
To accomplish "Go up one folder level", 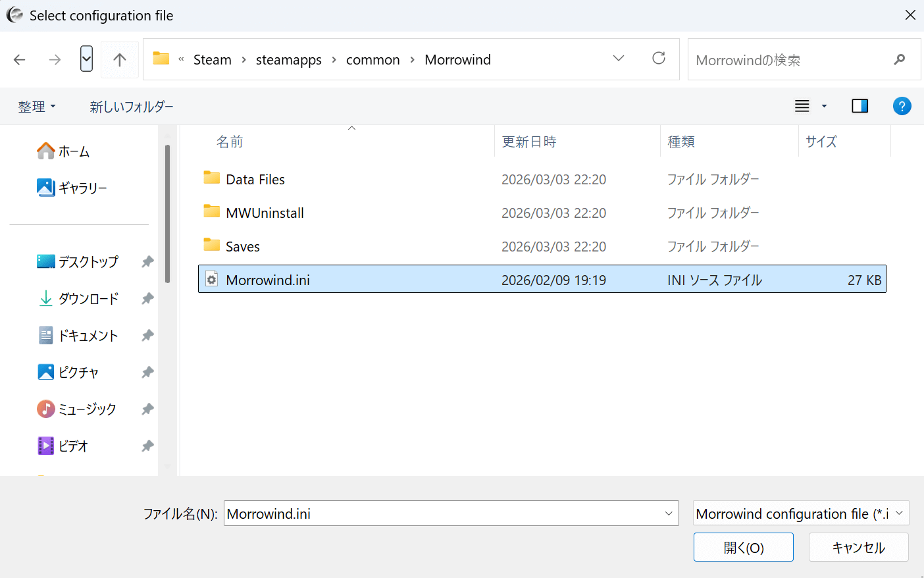I will click(x=119, y=60).
